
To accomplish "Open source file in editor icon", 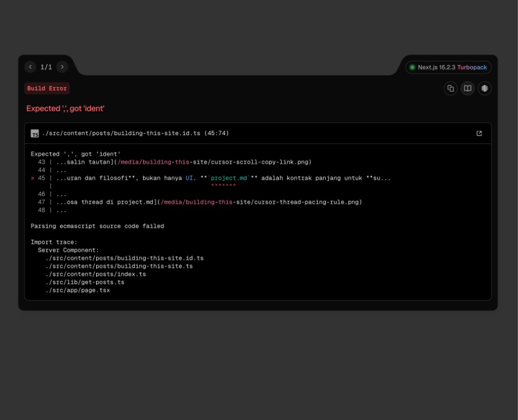I will [x=479, y=134].
